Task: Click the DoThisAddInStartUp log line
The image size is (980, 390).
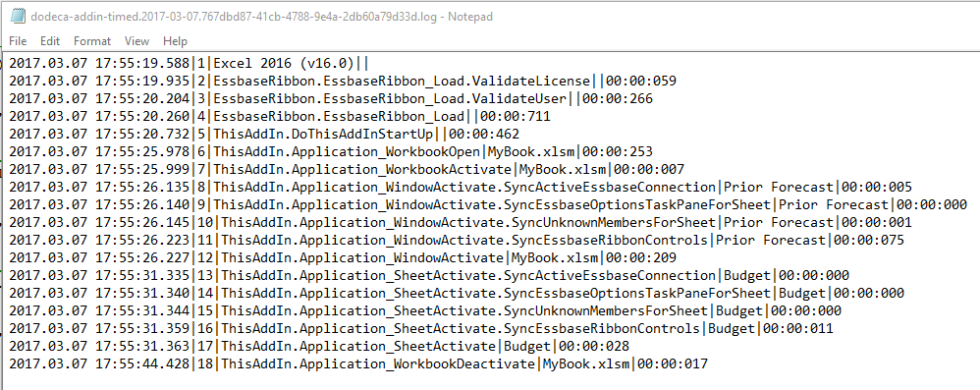Action: click(x=264, y=134)
